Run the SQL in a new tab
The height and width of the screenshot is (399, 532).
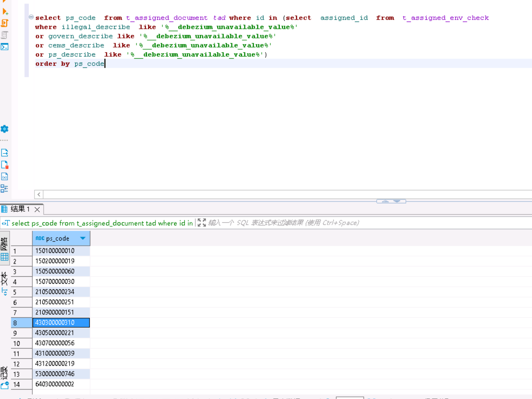click(5, 12)
